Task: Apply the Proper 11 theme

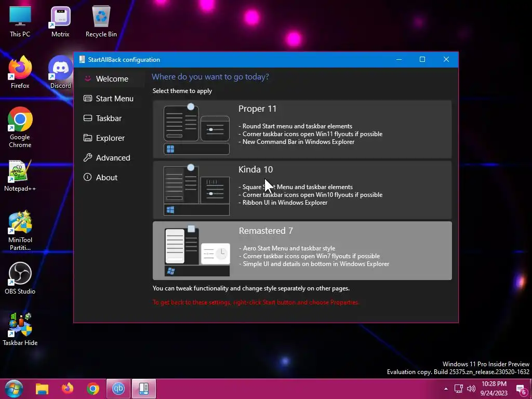Action: point(302,129)
